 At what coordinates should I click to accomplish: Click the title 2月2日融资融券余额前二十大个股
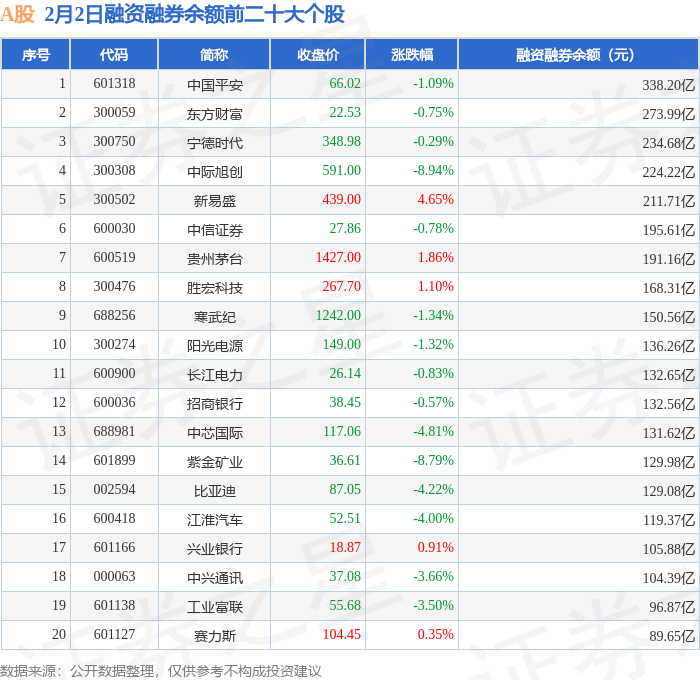point(194,14)
